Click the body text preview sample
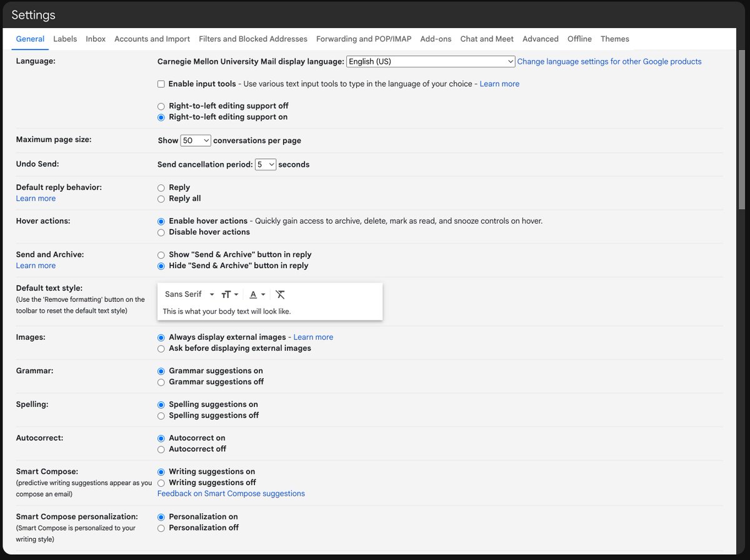This screenshot has width=750, height=560. (227, 311)
